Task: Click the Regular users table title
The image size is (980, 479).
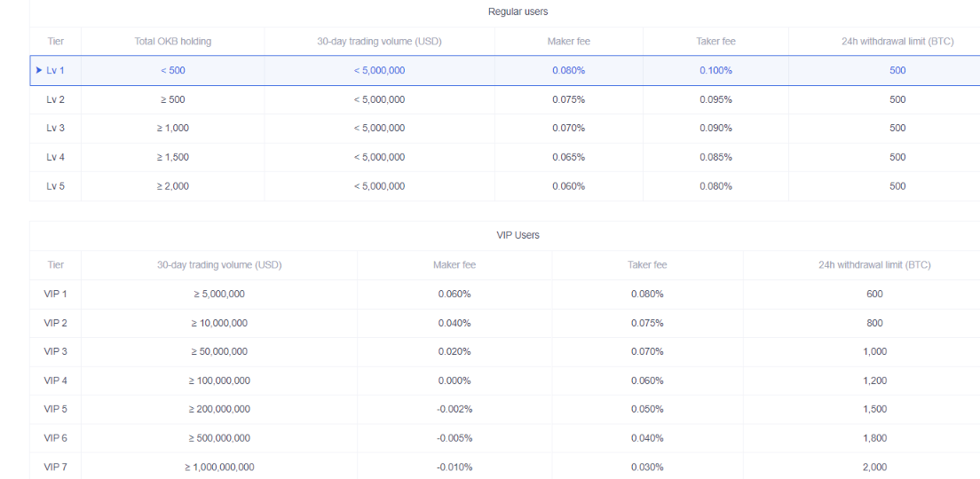Action: point(518,12)
